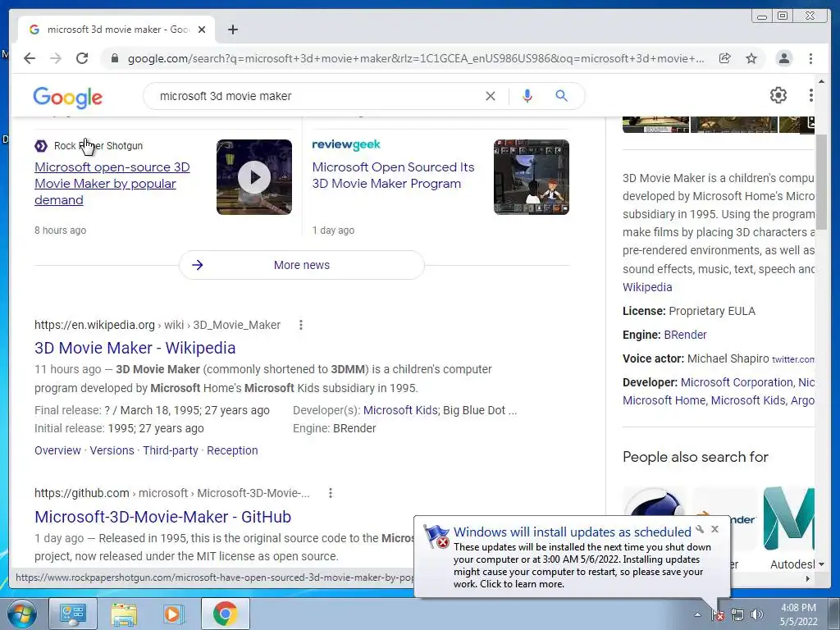
Task: Go back to the previous page
Action: coord(30,58)
